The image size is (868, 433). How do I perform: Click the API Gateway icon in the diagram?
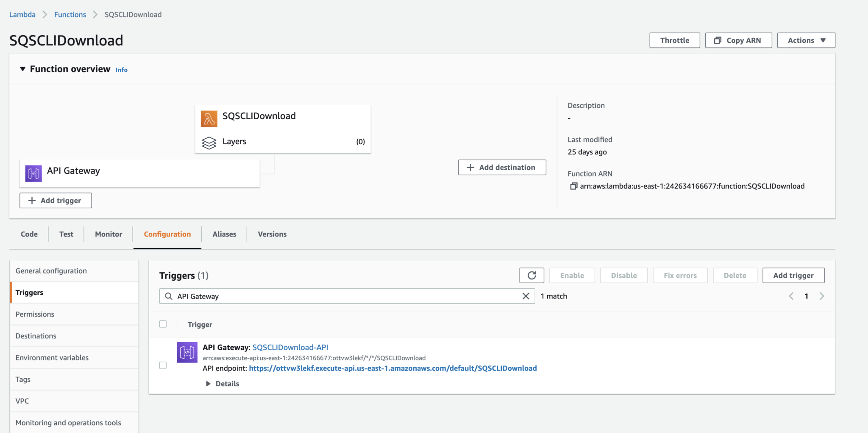(x=33, y=173)
